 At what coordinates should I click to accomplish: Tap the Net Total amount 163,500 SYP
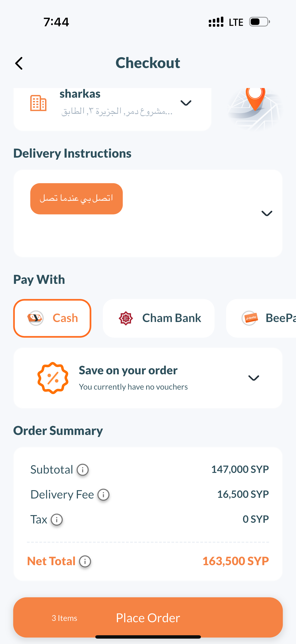click(235, 561)
